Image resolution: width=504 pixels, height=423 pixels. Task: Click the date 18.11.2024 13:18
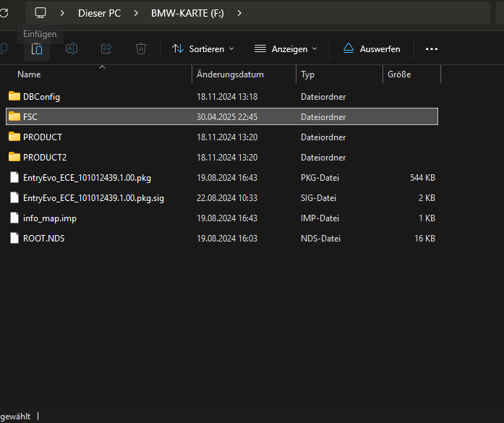point(227,96)
